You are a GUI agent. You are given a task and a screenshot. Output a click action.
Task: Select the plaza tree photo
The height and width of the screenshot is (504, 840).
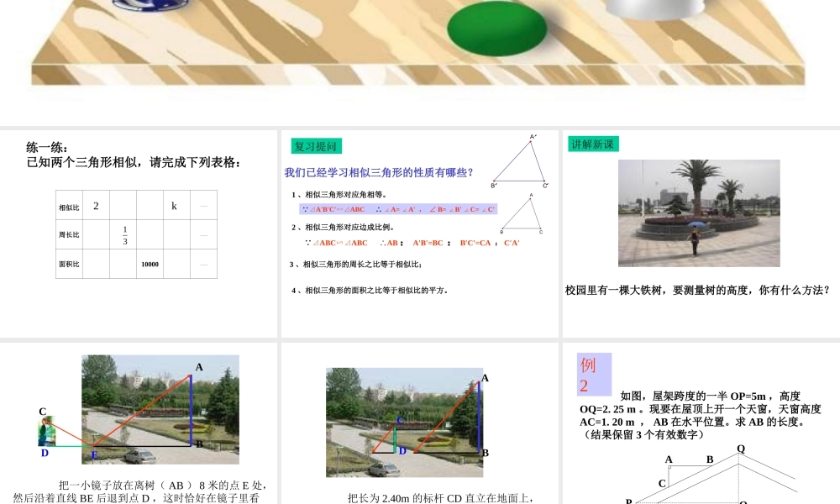click(699, 213)
